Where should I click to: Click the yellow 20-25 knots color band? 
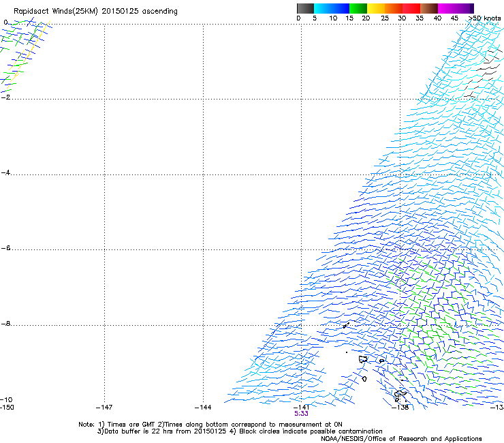pyautogui.click(x=376, y=8)
